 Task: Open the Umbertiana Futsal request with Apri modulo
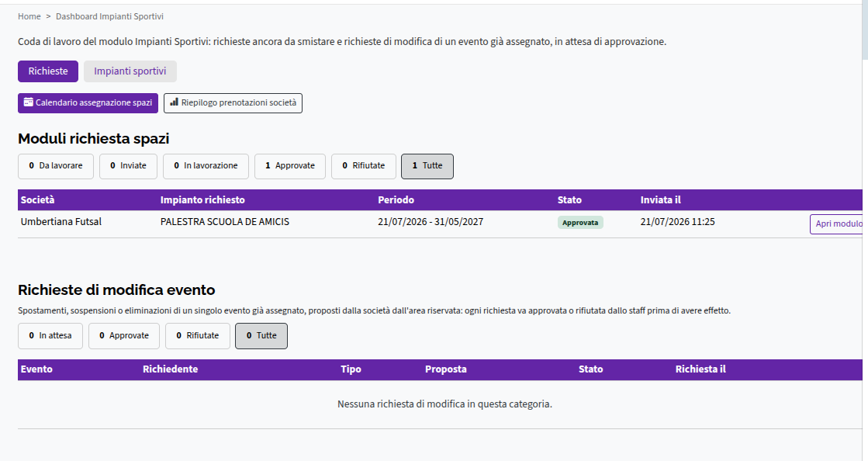[x=837, y=224]
